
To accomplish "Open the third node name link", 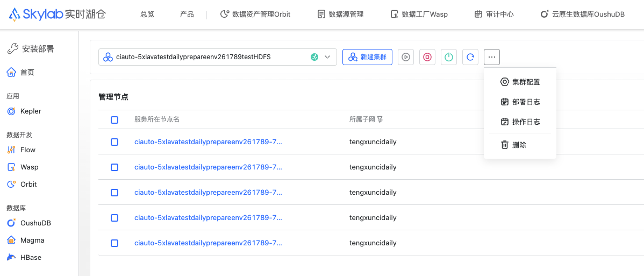I will point(208,193).
